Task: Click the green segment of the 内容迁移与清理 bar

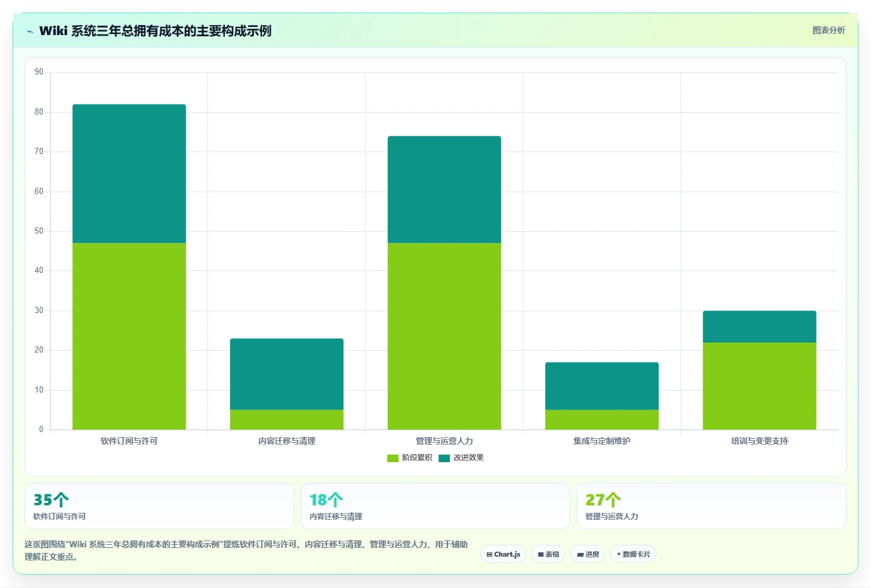Action: tap(286, 420)
